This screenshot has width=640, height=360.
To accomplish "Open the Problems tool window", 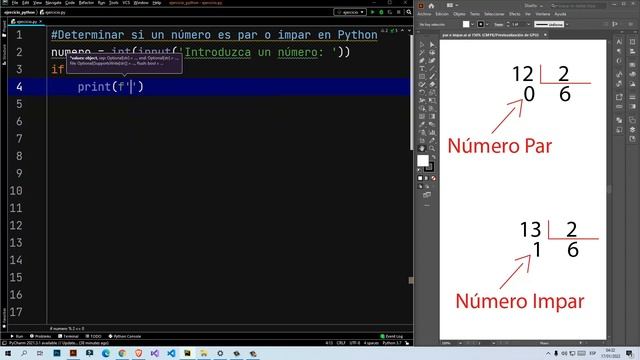I will (40, 336).
